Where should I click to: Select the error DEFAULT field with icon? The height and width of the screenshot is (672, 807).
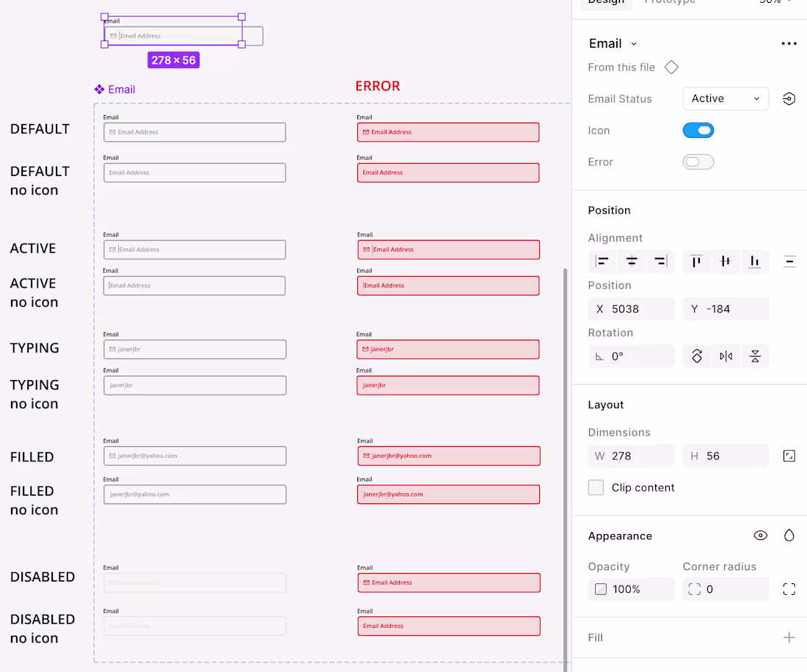coord(448,132)
